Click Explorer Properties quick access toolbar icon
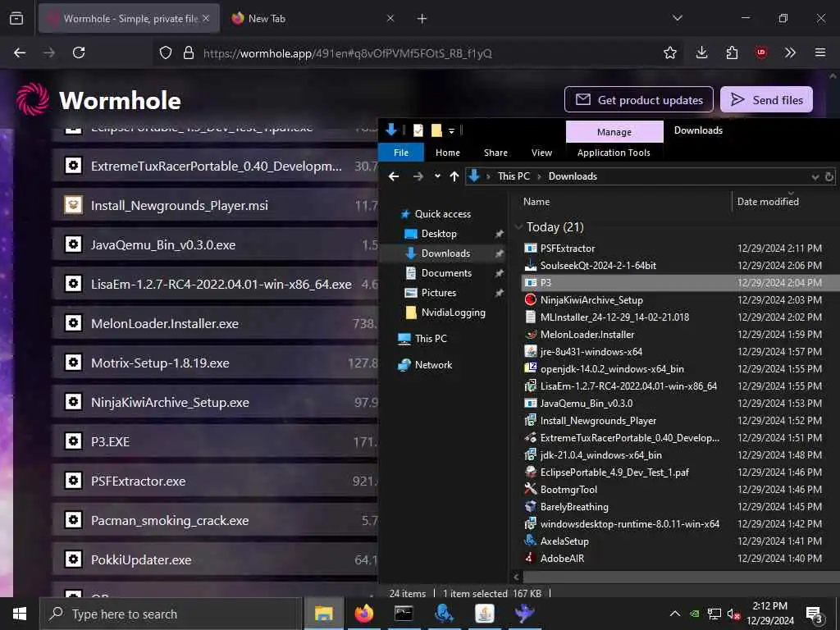The image size is (840, 630). pyautogui.click(x=418, y=130)
